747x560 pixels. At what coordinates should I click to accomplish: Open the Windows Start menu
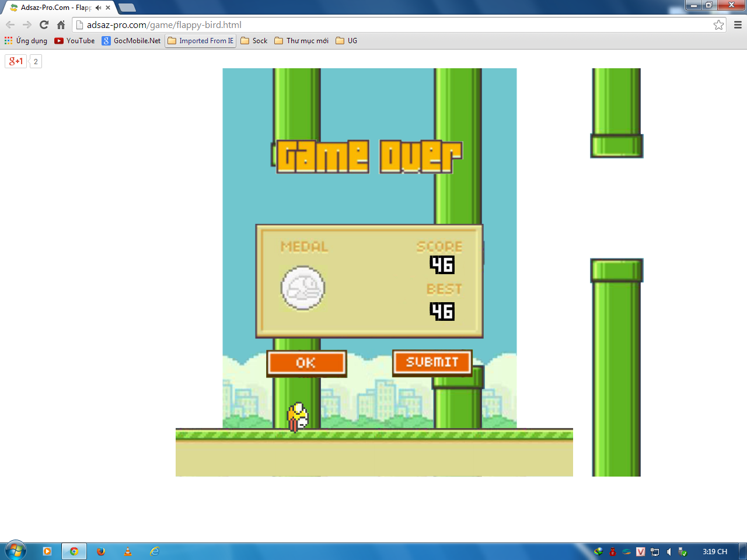tap(15, 551)
